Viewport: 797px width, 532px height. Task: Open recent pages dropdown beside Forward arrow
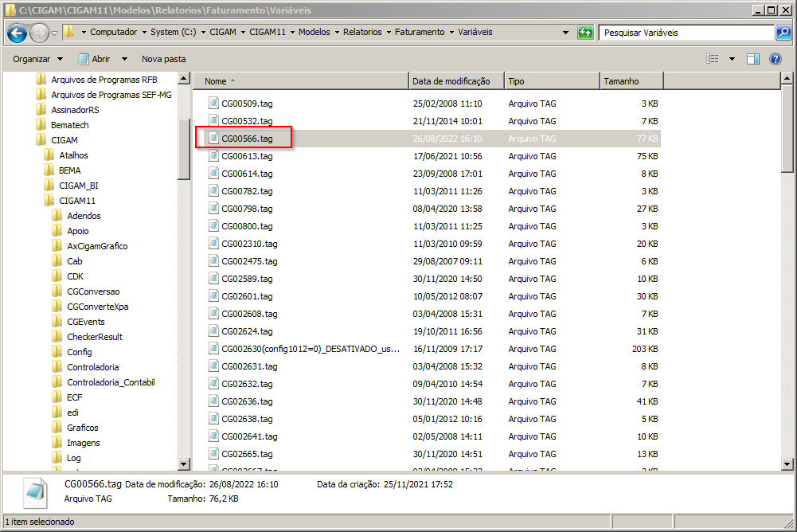54,33
